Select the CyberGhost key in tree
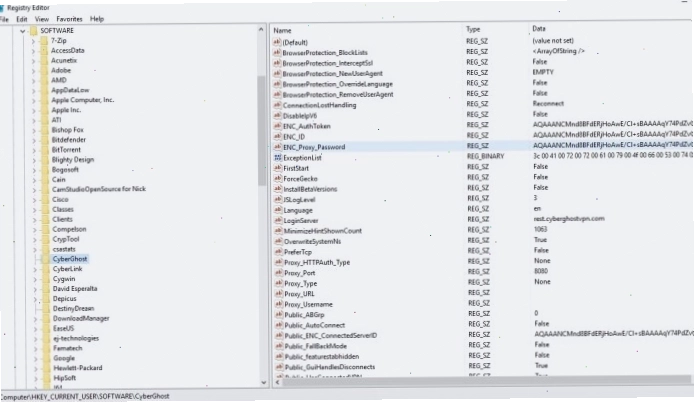Viewport: 694px width, 403px height. point(70,259)
